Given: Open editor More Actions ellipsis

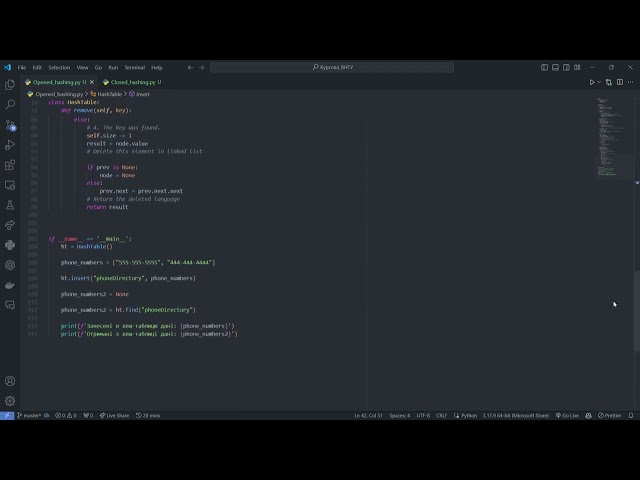Looking at the screenshot, I should tap(631, 82).
